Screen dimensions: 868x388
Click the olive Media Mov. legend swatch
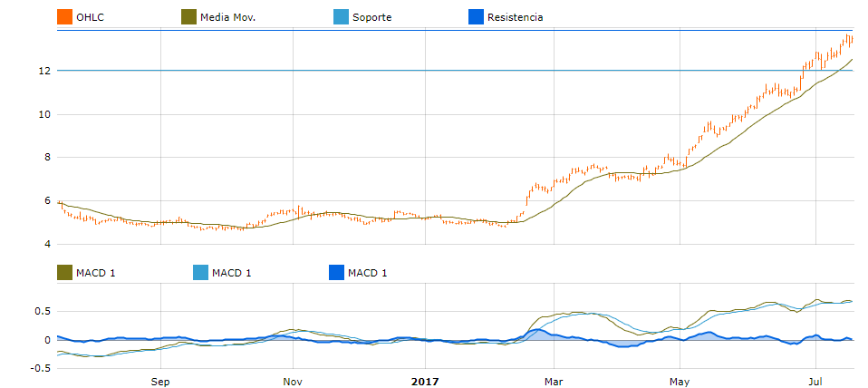tap(189, 17)
